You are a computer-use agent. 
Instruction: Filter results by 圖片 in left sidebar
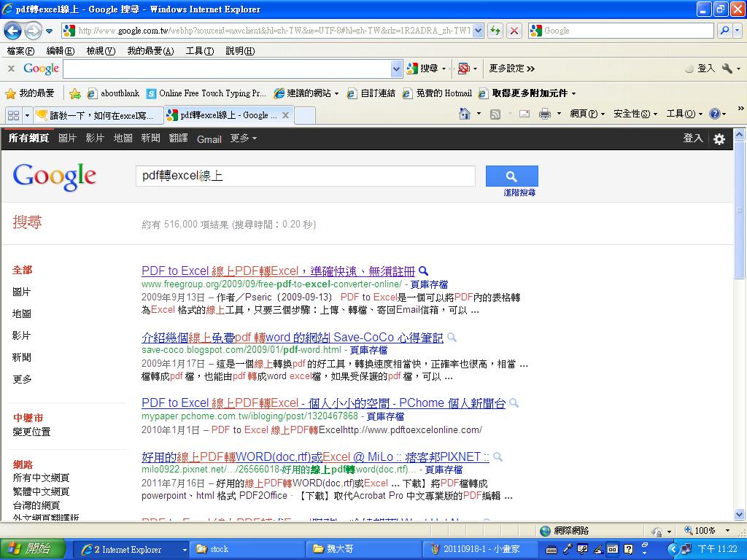click(x=21, y=292)
